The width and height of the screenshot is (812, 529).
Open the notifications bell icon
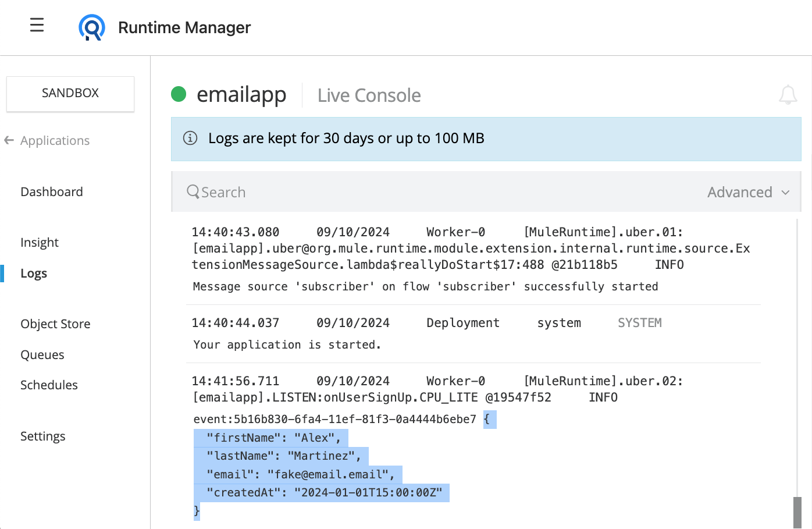[x=788, y=95]
